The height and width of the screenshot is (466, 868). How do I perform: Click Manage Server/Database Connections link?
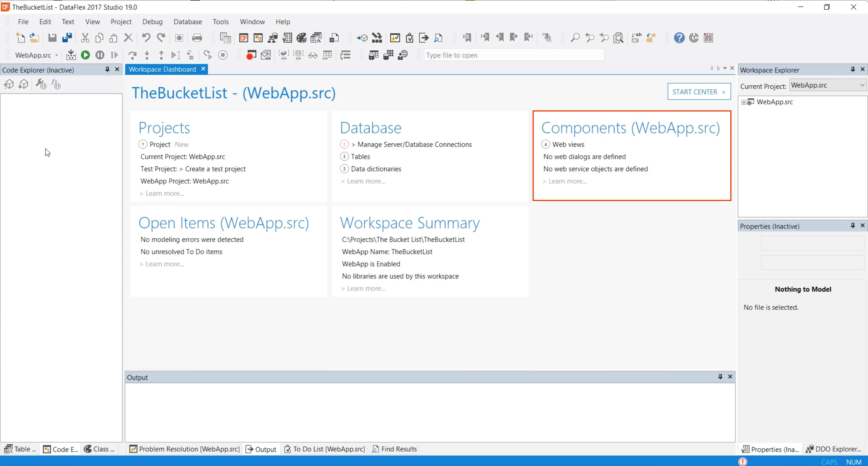click(x=414, y=144)
